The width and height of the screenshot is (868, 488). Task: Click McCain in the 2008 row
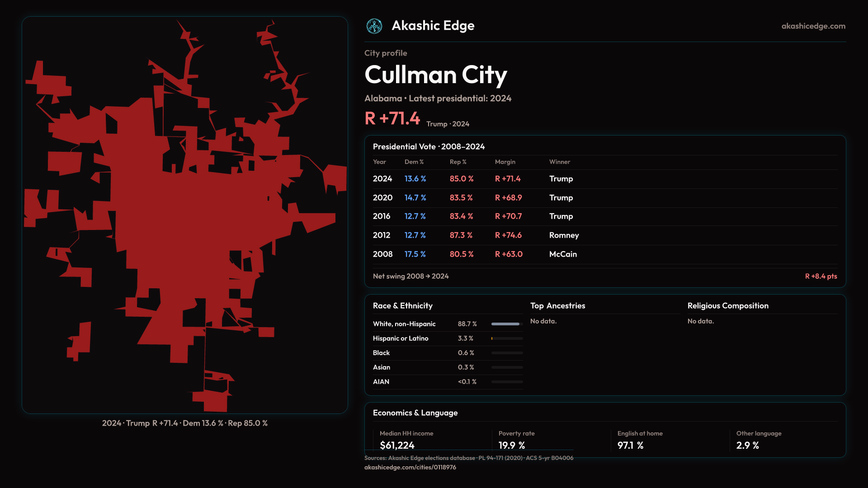click(563, 254)
